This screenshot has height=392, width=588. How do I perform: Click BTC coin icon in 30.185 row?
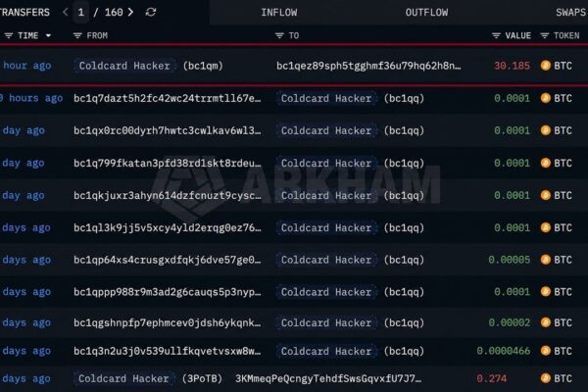coord(546,66)
